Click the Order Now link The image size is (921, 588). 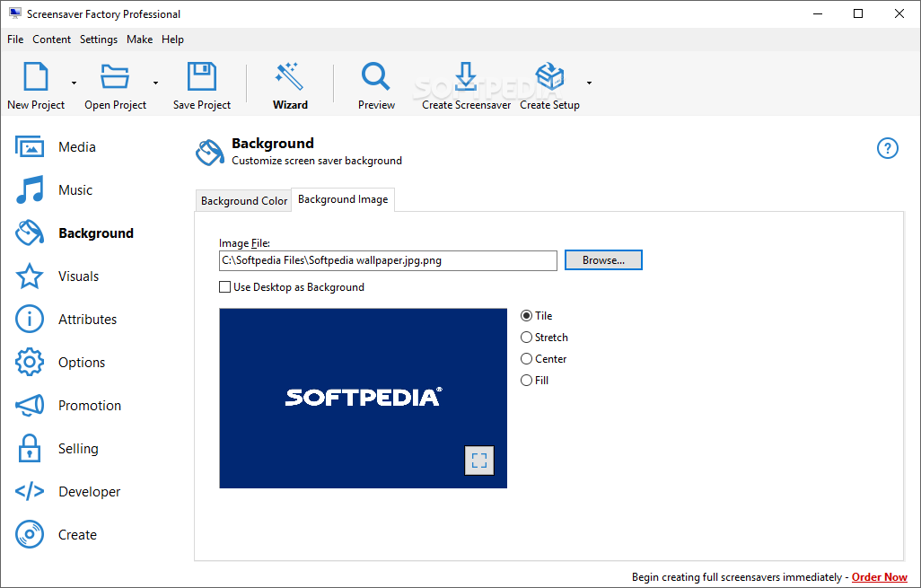point(880,577)
